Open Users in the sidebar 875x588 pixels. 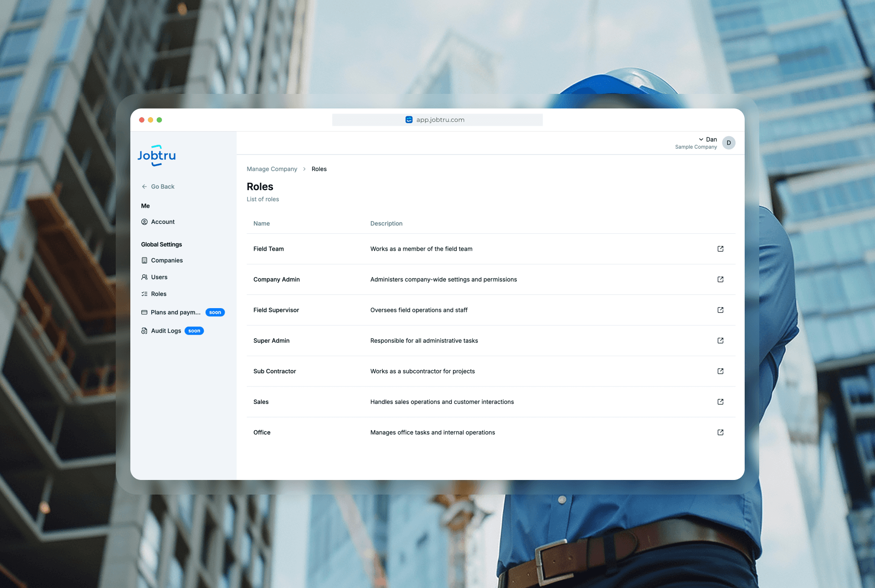tap(159, 277)
